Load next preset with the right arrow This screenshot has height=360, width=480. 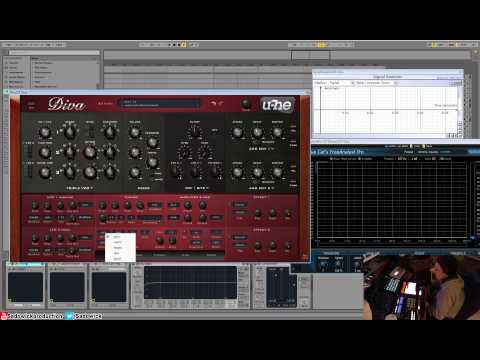point(221,104)
